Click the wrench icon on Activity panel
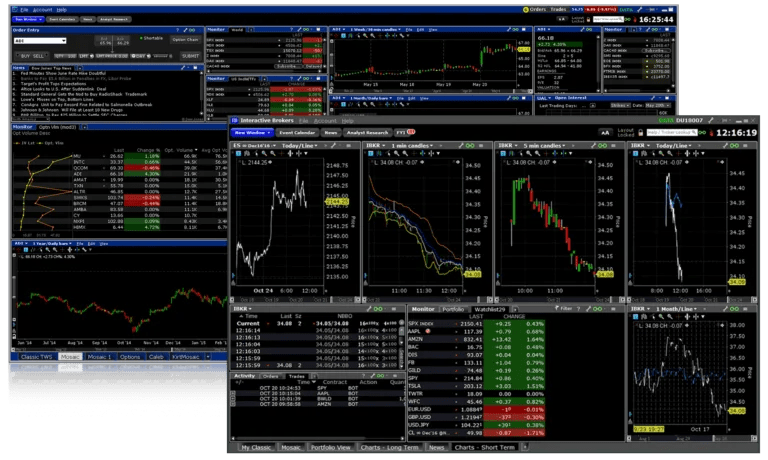The image size is (768, 460). point(372,376)
